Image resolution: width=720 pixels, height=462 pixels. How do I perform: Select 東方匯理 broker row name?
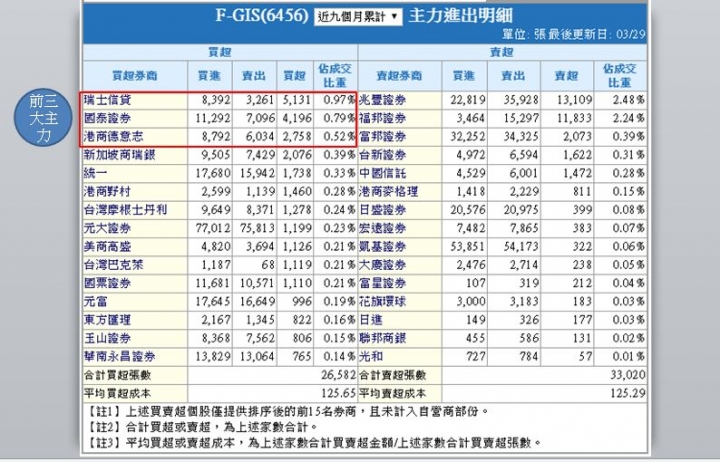[x=107, y=320]
